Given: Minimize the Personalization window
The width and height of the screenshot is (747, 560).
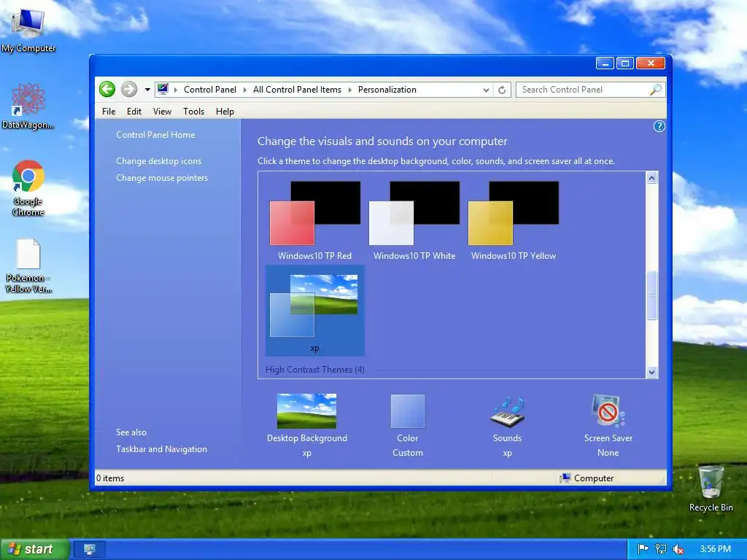Looking at the screenshot, I should 605,63.
